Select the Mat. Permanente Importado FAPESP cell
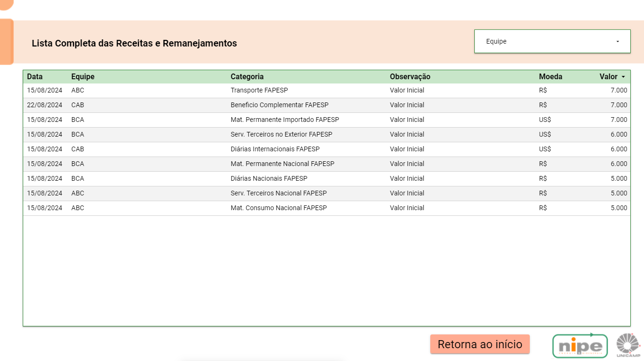Screen dimensions: 644x361 pos(285,120)
